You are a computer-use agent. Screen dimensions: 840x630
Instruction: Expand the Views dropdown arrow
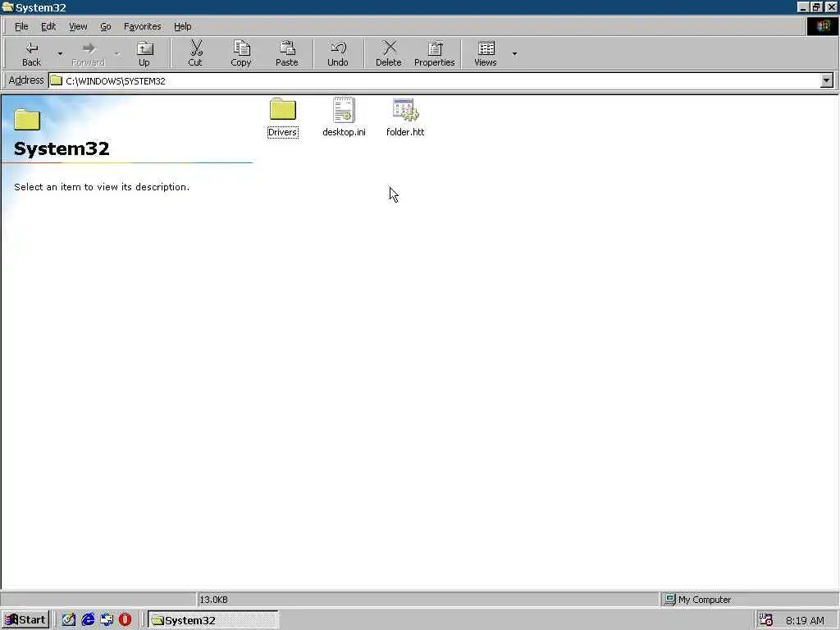514,53
